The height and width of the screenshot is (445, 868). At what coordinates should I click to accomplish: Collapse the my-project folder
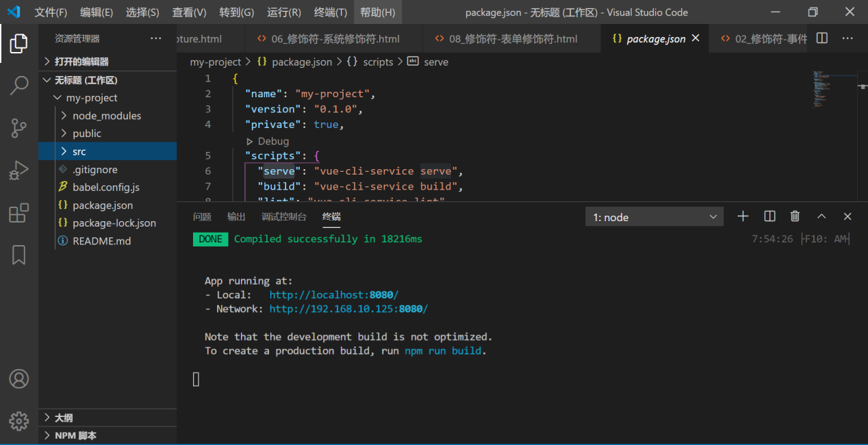[107, 98]
